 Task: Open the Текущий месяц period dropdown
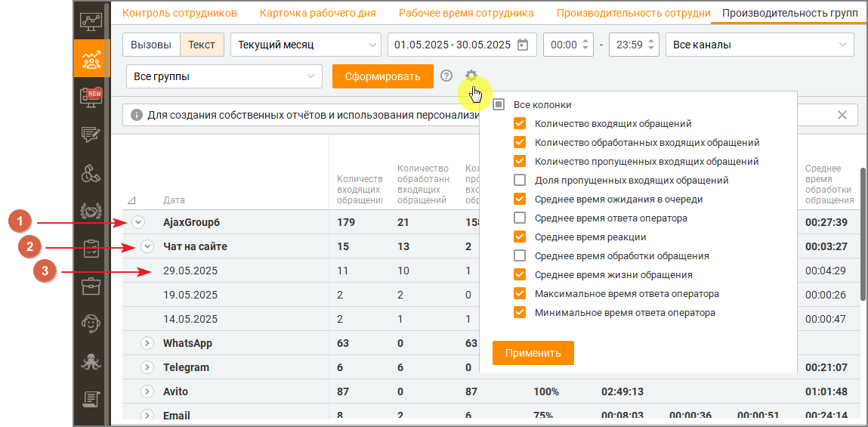pyautogui.click(x=306, y=45)
